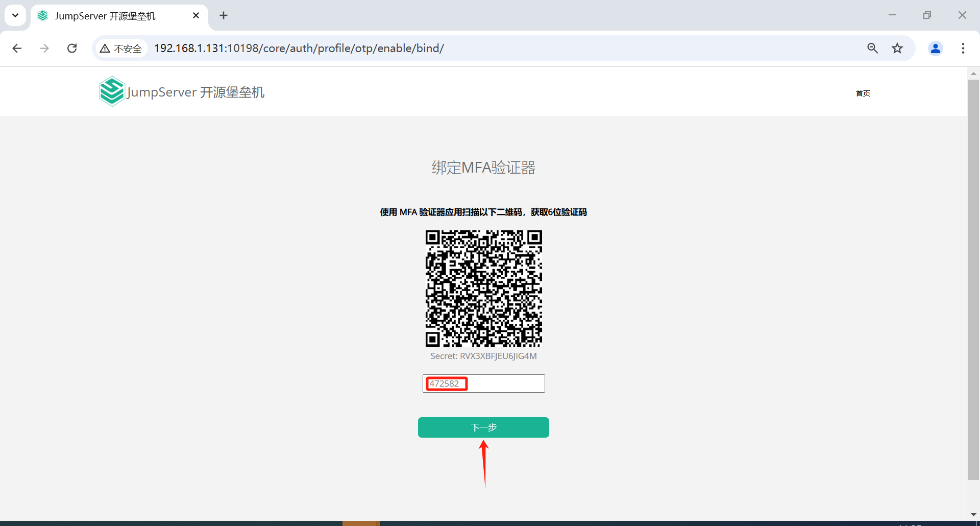Click the MFA scan instruction text
This screenshot has width=980, height=526.
click(483, 212)
